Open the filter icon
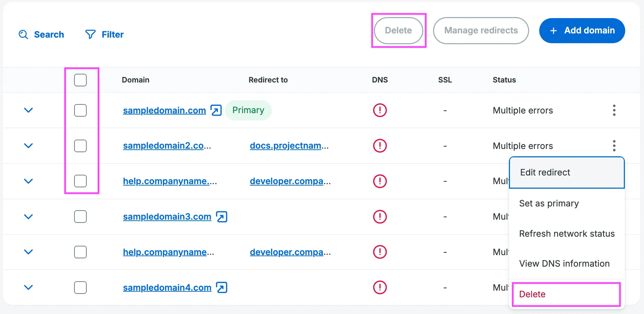This screenshot has width=644, height=314. pos(90,34)
